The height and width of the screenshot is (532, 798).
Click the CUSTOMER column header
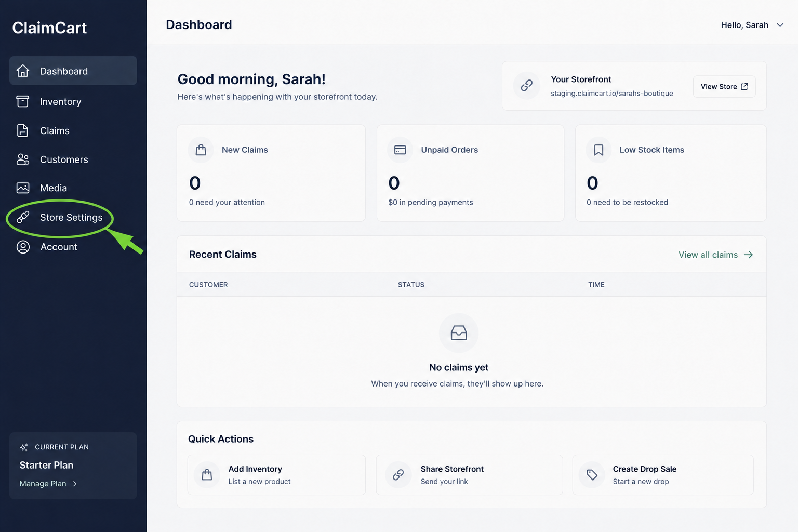click(208, 285)
